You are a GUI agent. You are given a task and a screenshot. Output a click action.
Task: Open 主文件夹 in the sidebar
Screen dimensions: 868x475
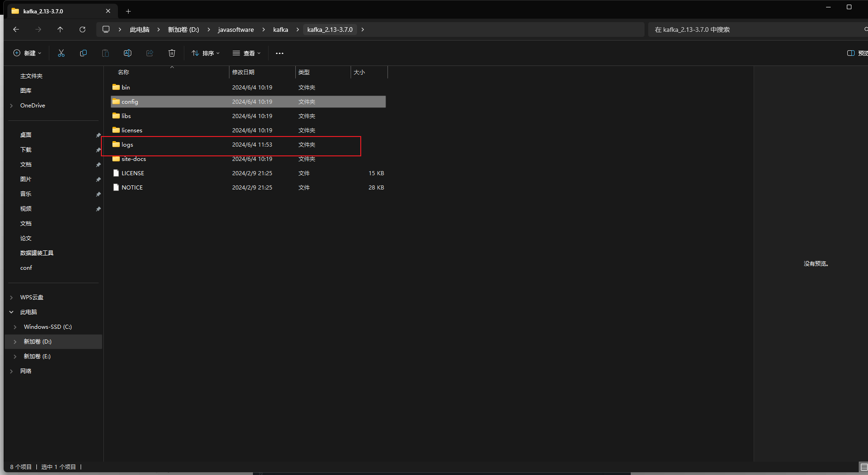click(x=31, y=76)
